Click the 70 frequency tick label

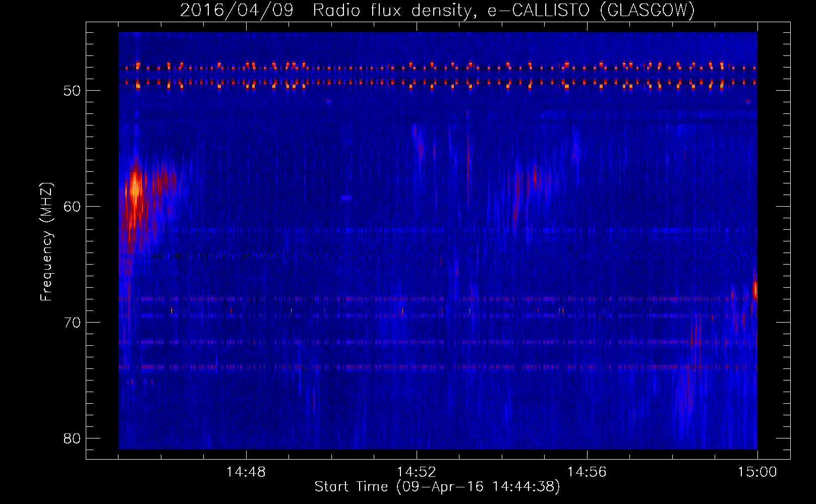(72, 323)
